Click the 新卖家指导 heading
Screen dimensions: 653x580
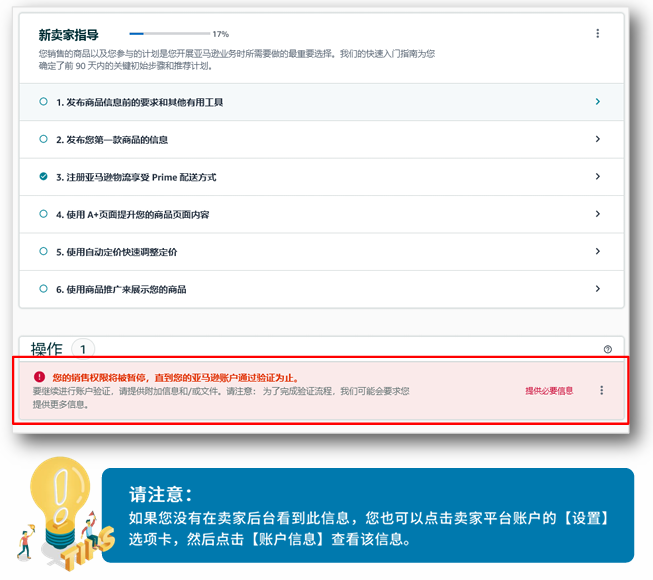click(x=69, y=35)
